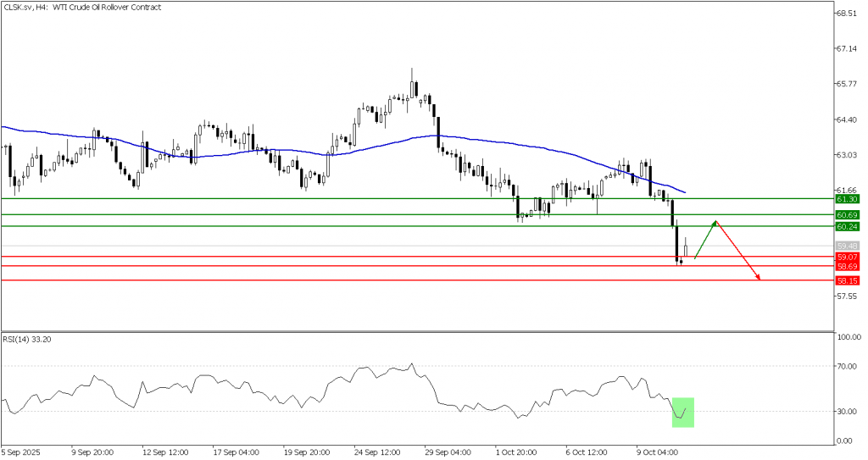Click the gray 59.48 current price tag
Screen dimensions: 868x460
pyautogui.click(x=847, y=246)
